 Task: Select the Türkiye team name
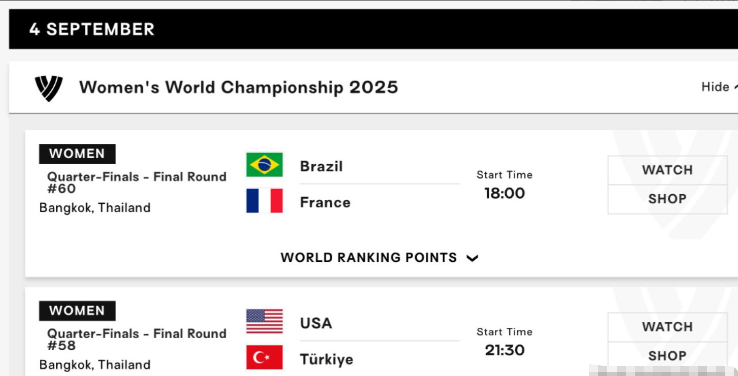point(327,360)
